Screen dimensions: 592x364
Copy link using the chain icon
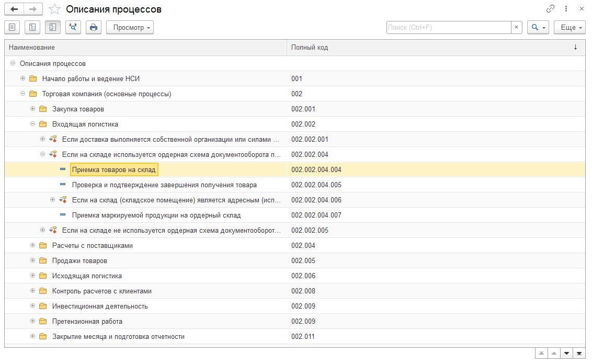pos(551,9)
